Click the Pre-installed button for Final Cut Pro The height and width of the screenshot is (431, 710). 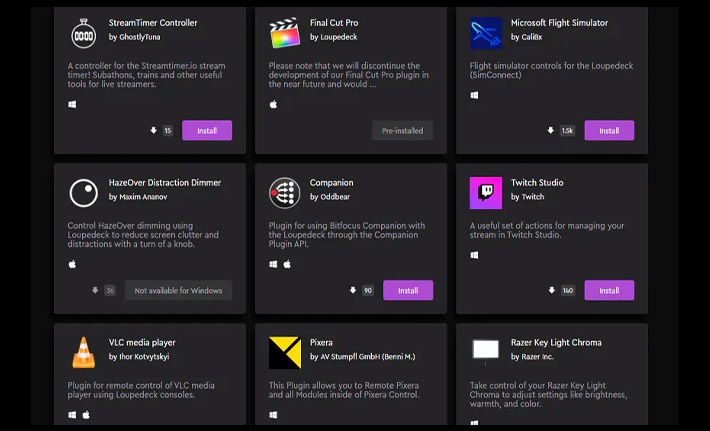pyautogui.click(x=403, y=130)
